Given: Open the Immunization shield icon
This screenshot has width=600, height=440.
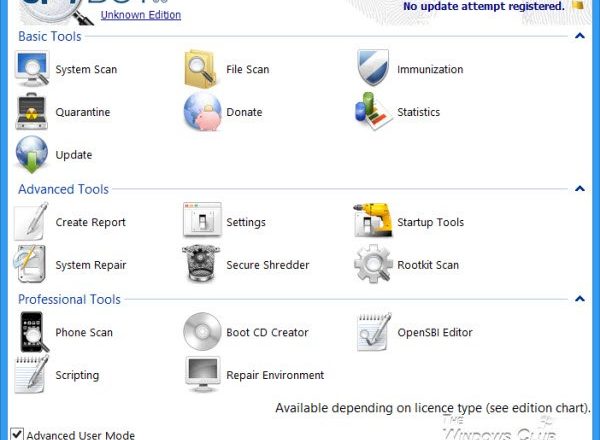Looking at the screenshot, I should point(373,68).
